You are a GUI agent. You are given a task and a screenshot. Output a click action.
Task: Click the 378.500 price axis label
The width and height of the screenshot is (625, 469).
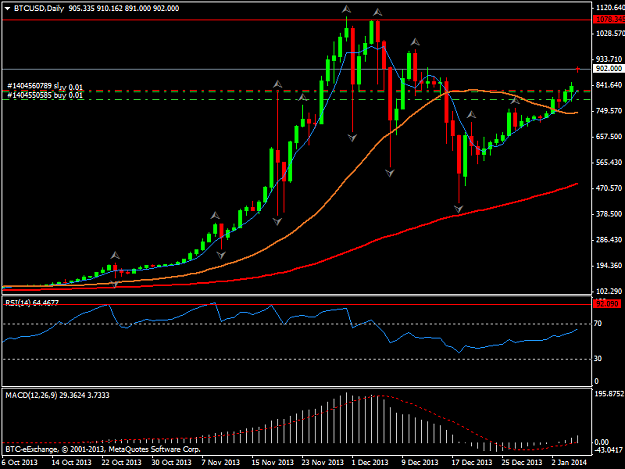[x=609, y=214]
